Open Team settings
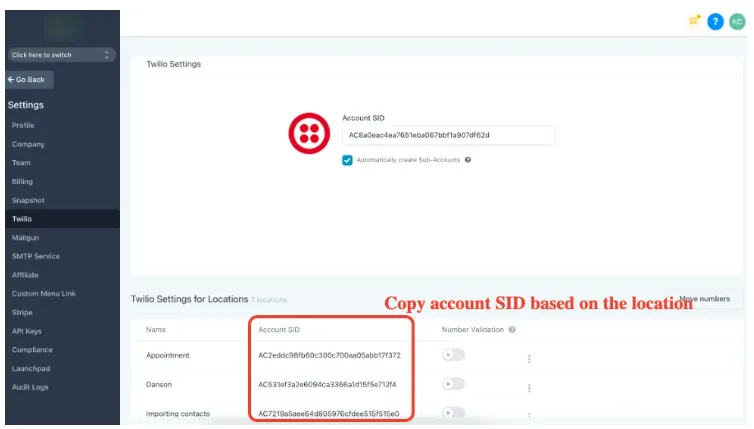 click(x=21, y=163)
